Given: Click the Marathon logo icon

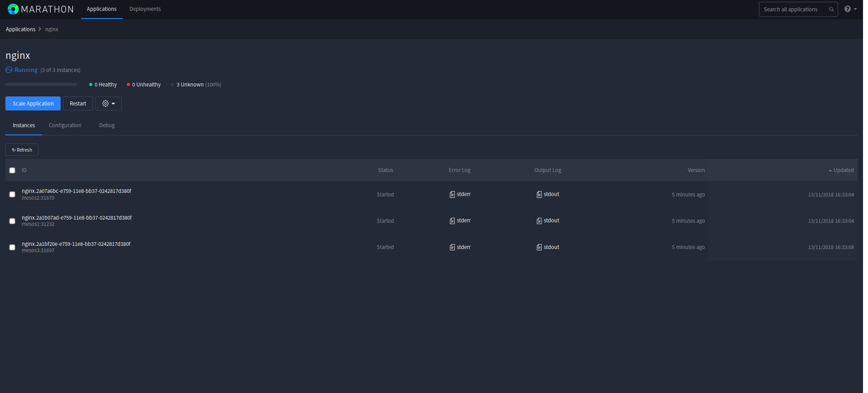Looking at the screenshot, I should 13,9.
